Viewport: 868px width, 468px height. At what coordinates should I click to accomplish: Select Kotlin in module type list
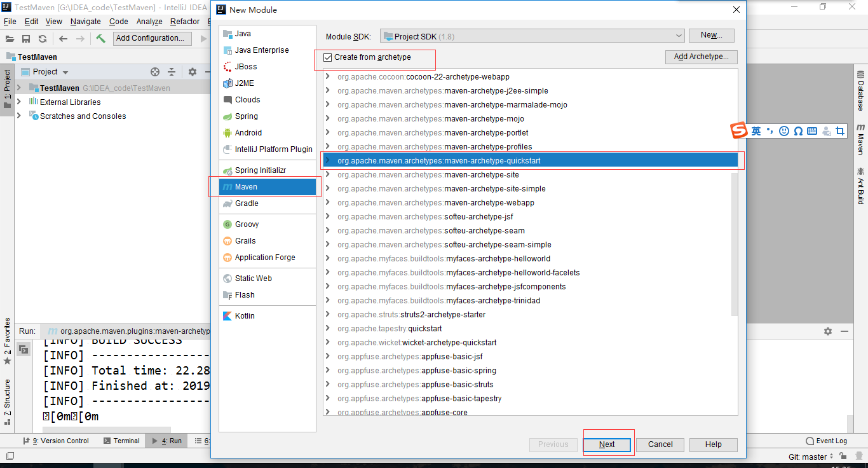[x=268, y=316]
